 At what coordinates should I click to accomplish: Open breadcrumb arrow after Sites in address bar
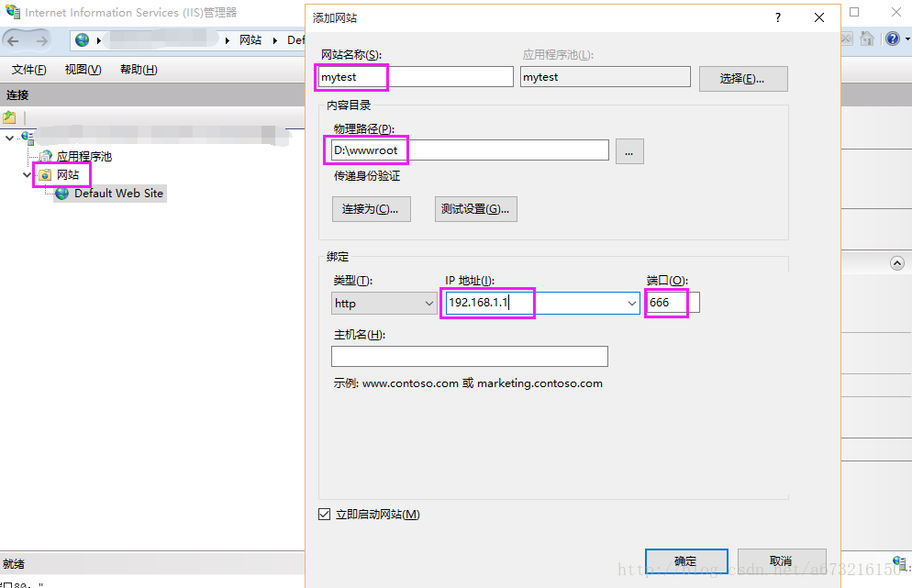pos(274,40)
